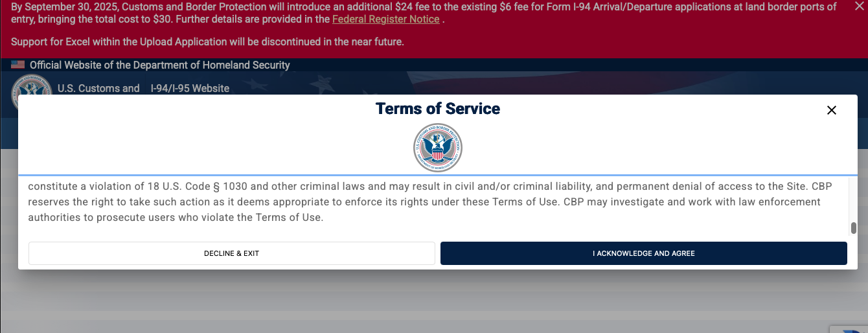The width and height of the screenshot is (868, 333).
Task: Click the CBP seal in the dialog
Action: coord(438,147)
